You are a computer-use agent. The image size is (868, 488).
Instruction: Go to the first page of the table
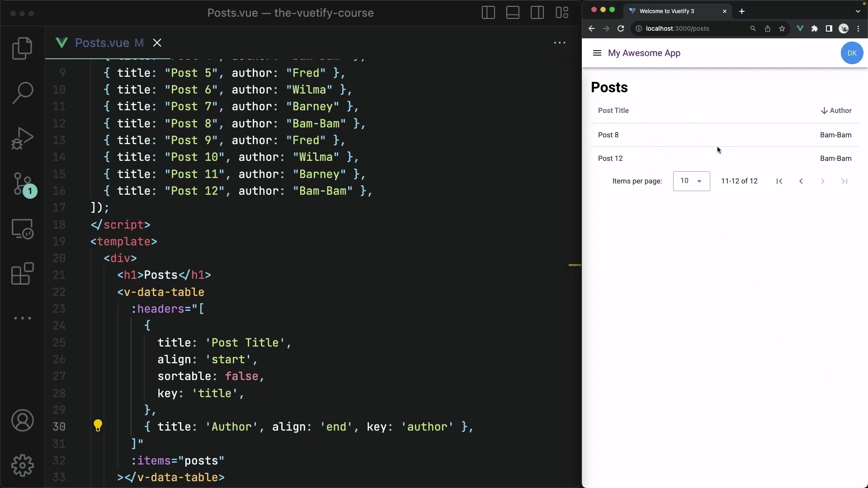[x=779, y=181]
